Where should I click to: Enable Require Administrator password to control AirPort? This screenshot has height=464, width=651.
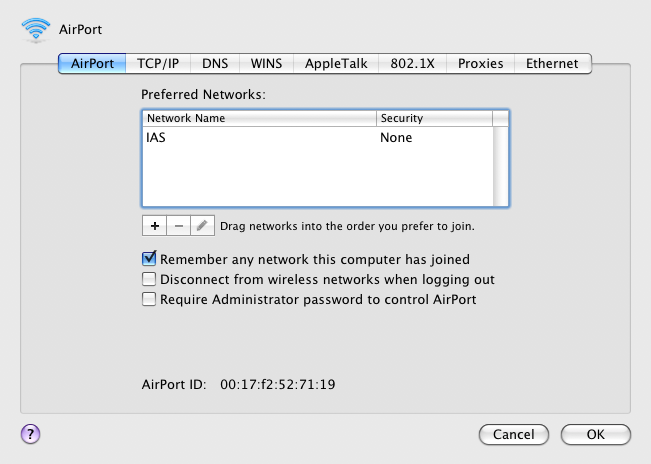150,299
